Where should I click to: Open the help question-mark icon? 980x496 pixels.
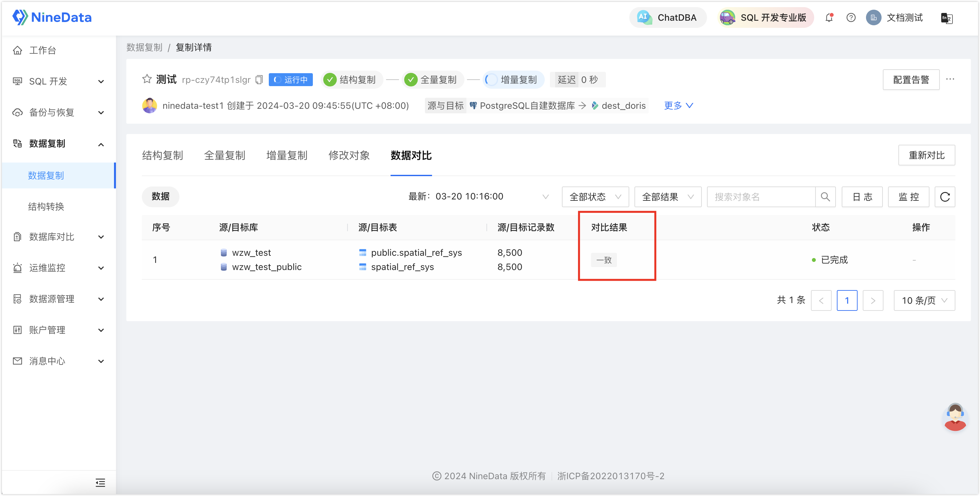[851, 17]
